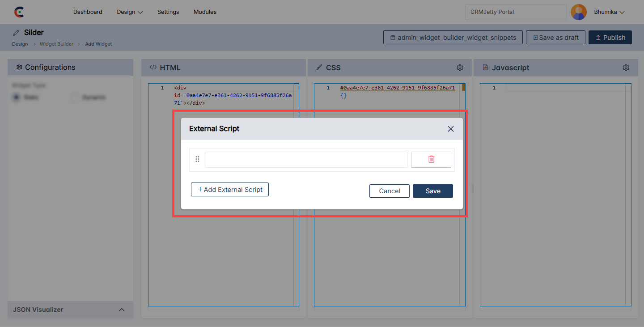Select the Static widget type radio
This screenshot has height=327, width=644.
pos(17,97)
